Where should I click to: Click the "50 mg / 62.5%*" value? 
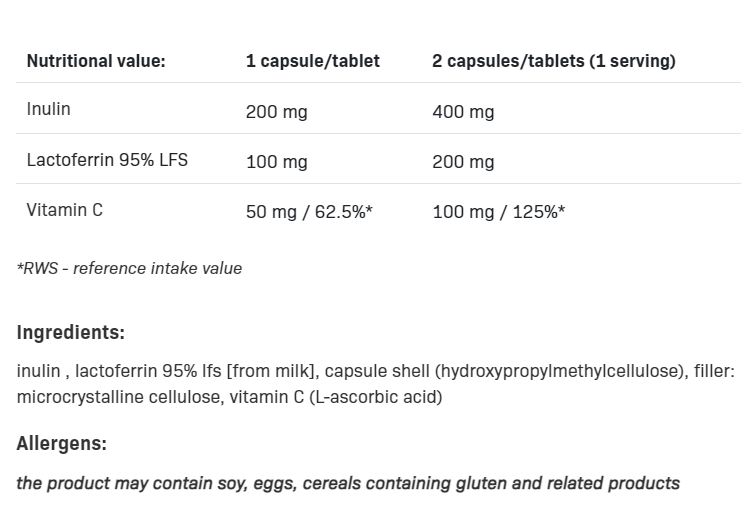[309, 212]
